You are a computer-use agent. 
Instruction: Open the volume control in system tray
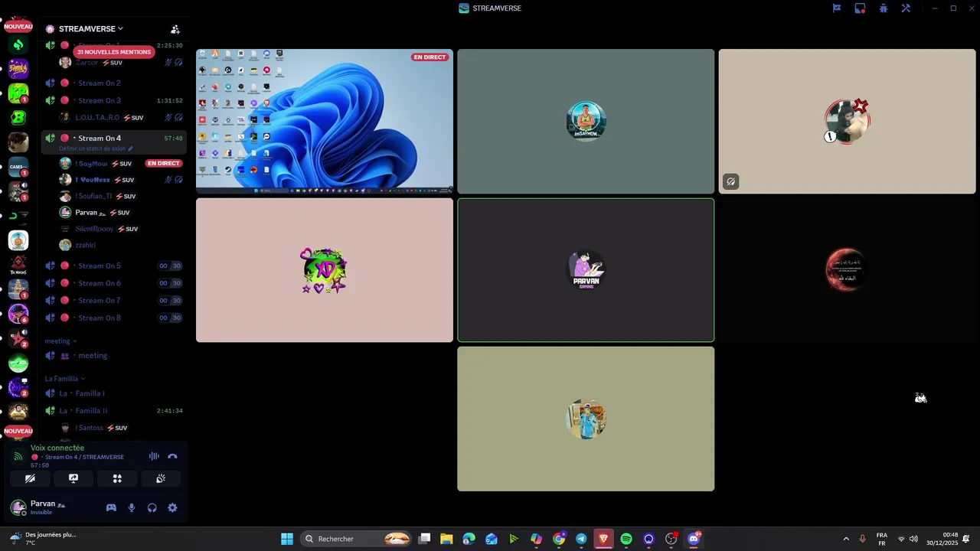(x=913, y=539)
